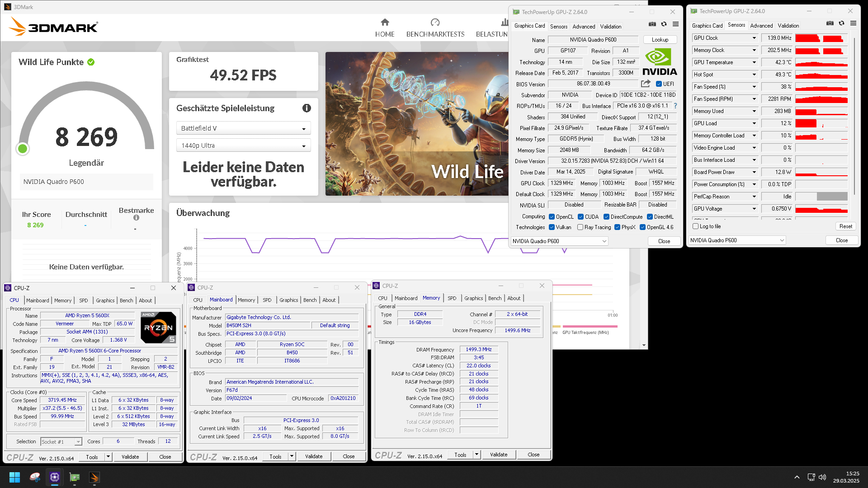868x488 pixels.
Task: Click the Wild Life benchmark thumbnail
Action: click(417, 124)
